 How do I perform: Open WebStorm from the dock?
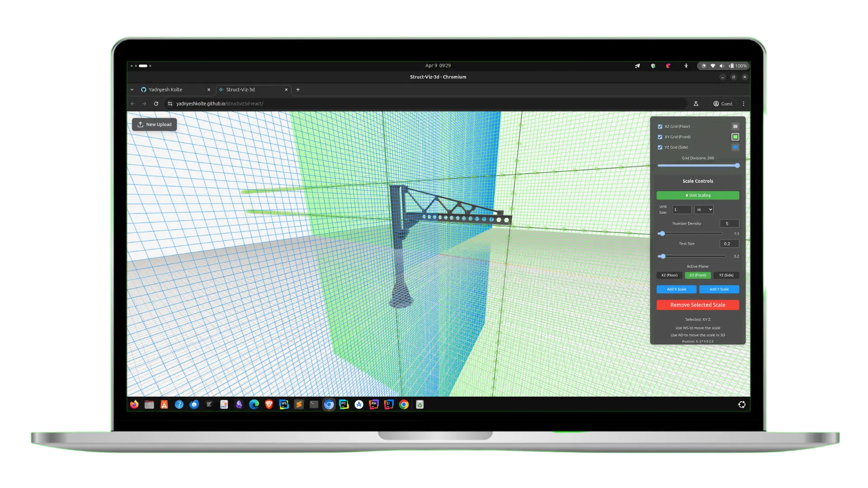click(284, 404)
